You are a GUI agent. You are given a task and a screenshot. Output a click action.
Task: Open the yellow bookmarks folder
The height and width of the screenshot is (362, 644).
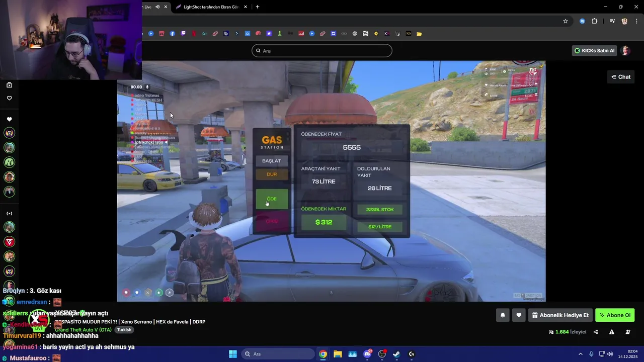pos(419,34)
